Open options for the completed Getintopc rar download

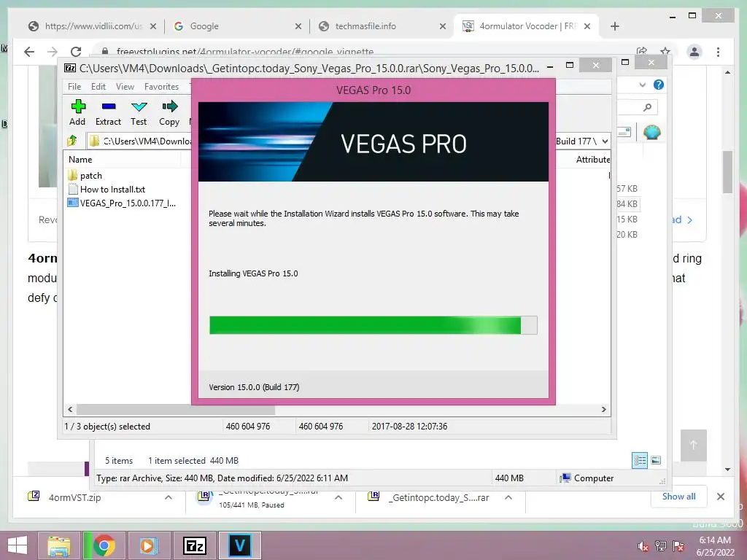(x=508, y=497)
